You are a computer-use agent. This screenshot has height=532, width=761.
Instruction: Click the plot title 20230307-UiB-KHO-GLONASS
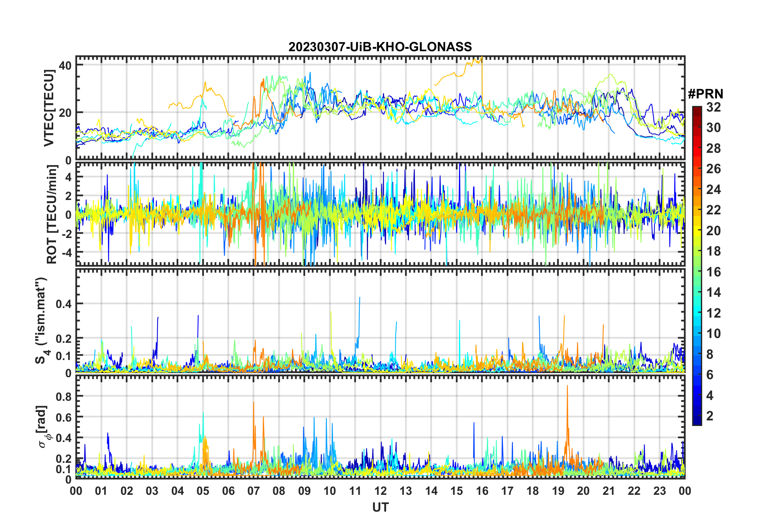[380, 47]
